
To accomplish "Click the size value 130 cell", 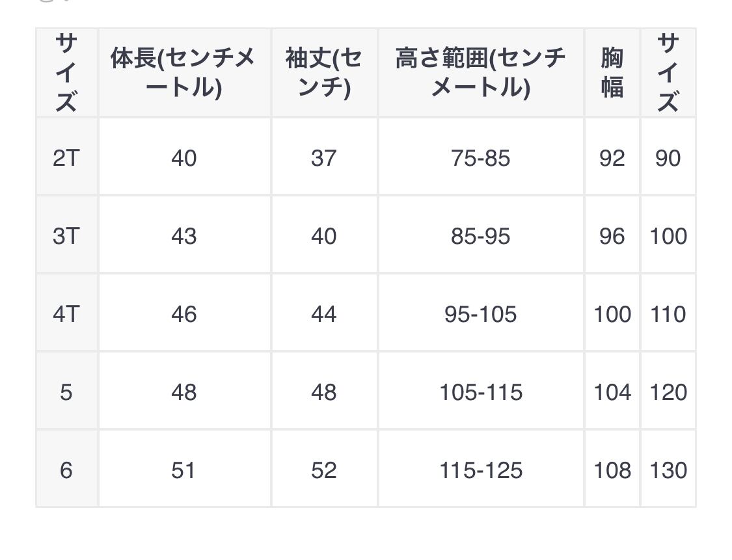I will click(668, 470).
